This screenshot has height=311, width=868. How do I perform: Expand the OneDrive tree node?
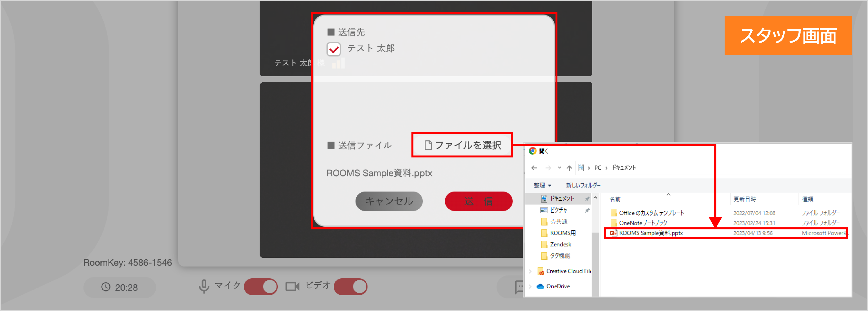click(x=530, y=286)
